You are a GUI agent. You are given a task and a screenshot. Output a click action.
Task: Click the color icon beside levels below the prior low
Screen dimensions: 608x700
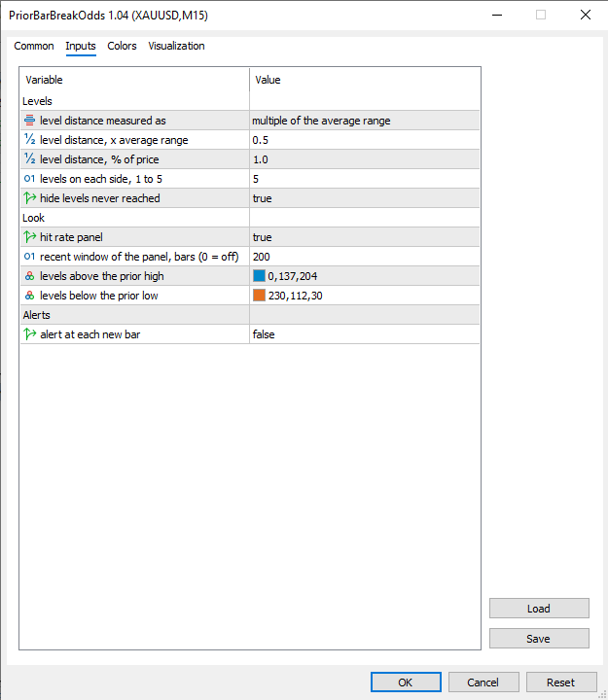(x=29, y=296)
